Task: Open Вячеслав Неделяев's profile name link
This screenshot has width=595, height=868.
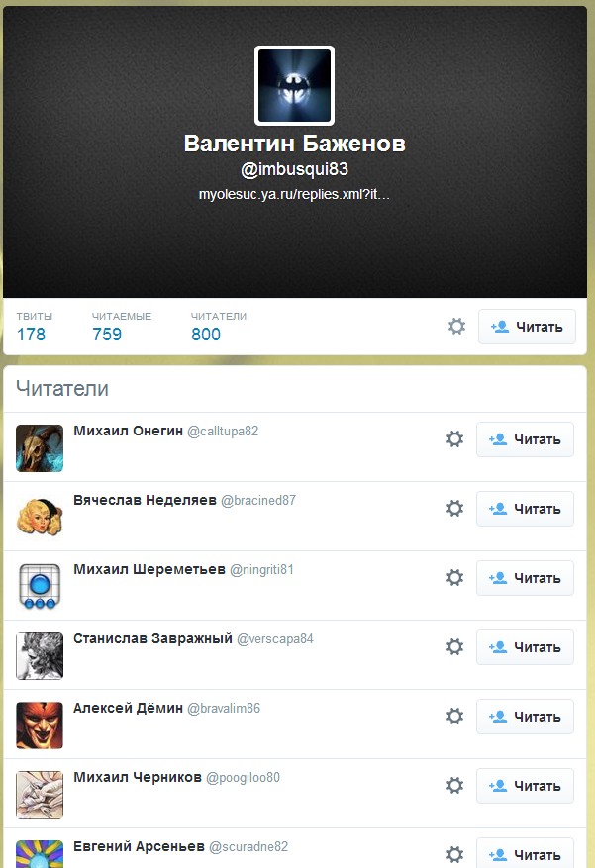Action: 145,500
